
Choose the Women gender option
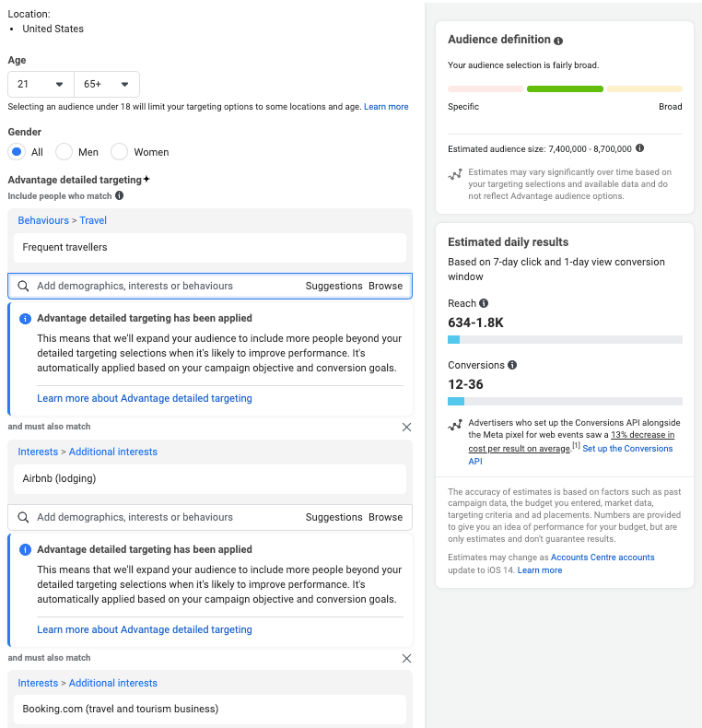120,152
